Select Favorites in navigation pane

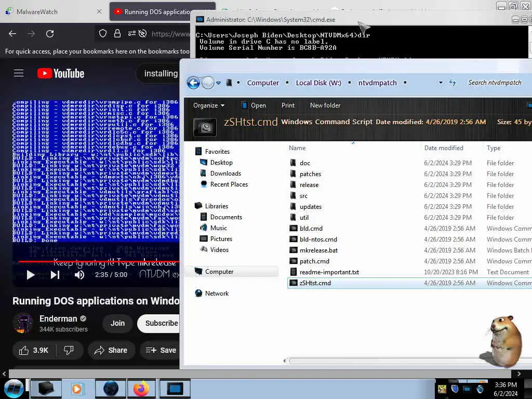tap(217, 152)
